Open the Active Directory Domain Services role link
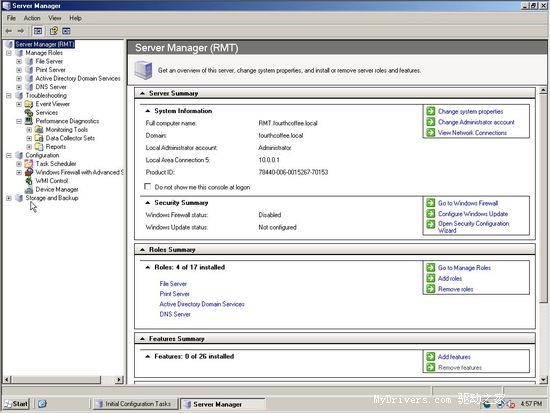 pos(202,304)
